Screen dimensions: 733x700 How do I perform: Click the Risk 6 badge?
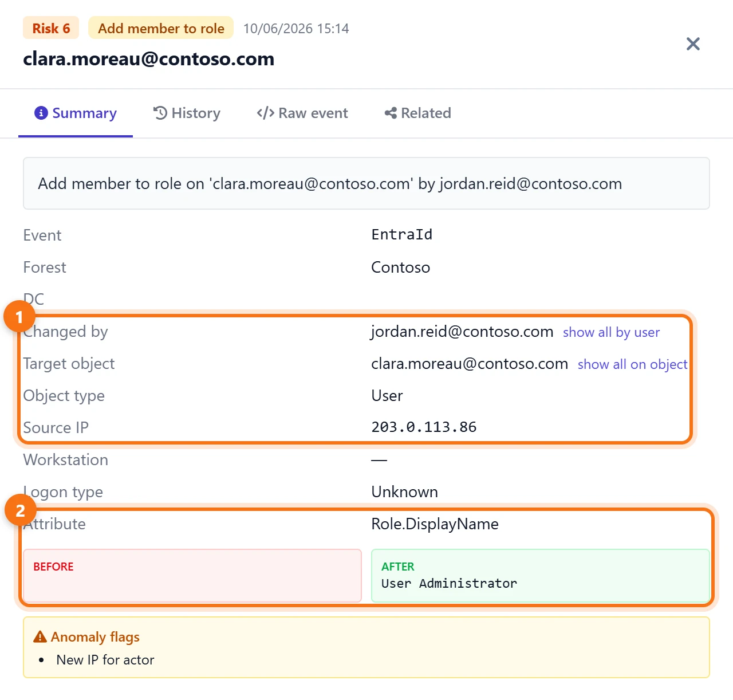click(51, 28)
